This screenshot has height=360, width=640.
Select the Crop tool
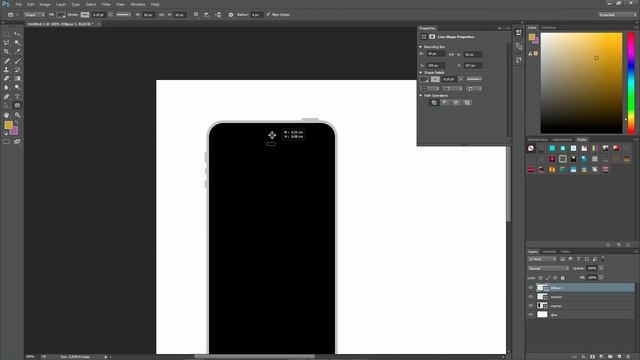click(6, 52)
